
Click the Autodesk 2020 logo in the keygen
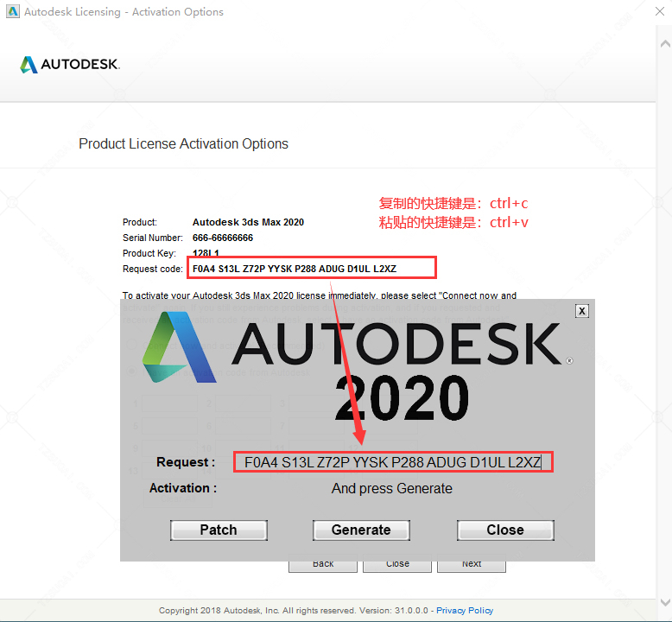coord(358,367)
